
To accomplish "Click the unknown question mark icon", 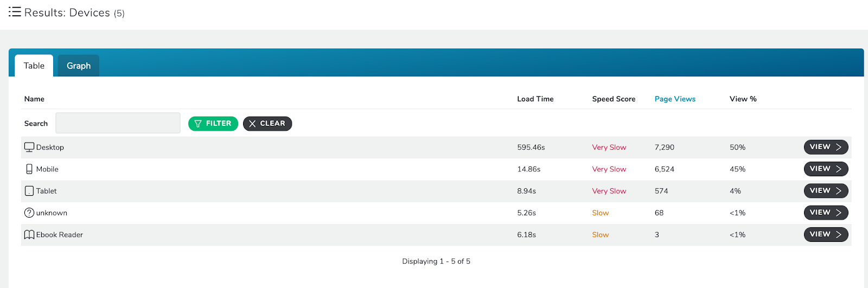I will pos(29,213).
